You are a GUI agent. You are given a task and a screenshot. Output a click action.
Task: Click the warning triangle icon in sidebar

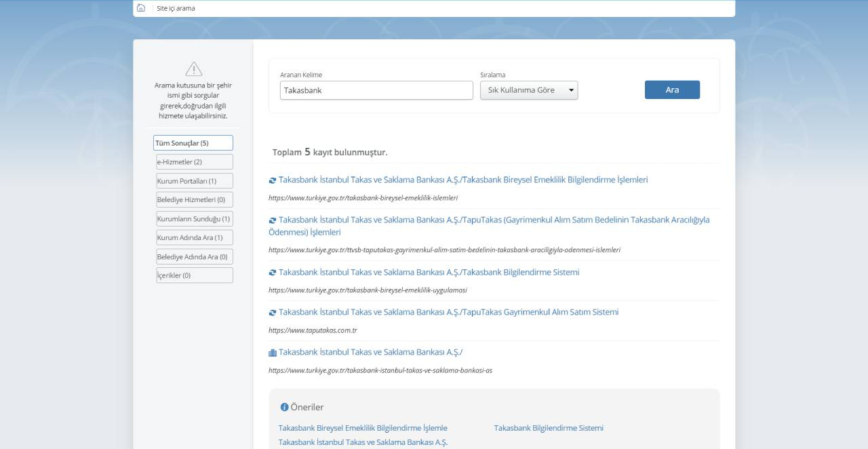194,69
